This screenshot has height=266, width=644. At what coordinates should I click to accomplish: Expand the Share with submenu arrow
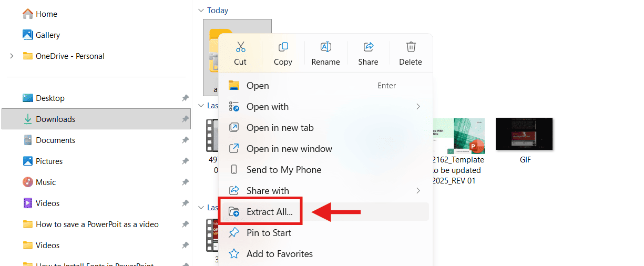(x=418, y=191)
